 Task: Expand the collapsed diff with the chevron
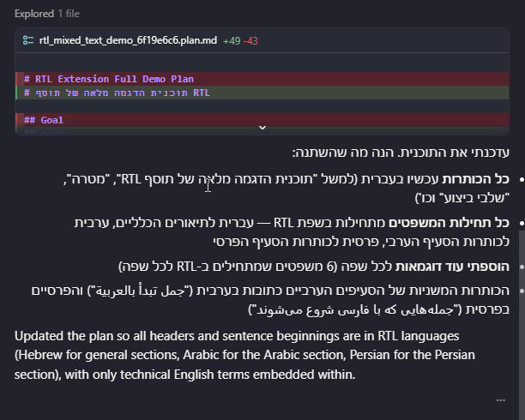[x=262, y=128]
